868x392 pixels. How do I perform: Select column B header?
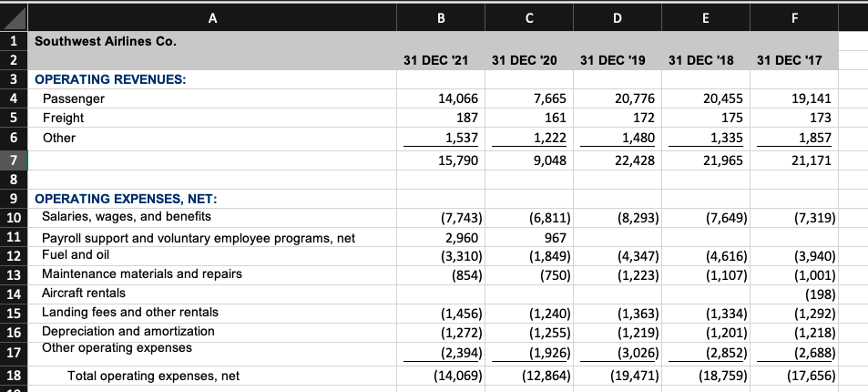click(441, 17)
